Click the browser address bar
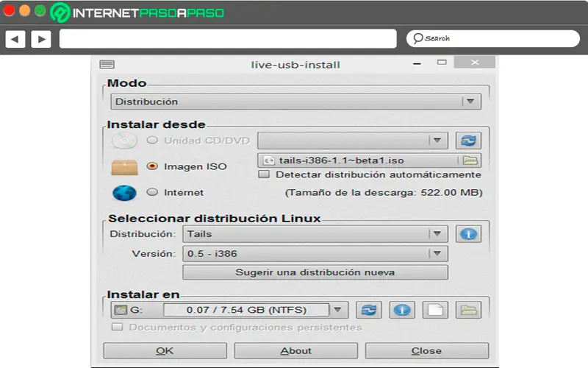The width and height of the screenshot is (588, 368). point(228,39)
